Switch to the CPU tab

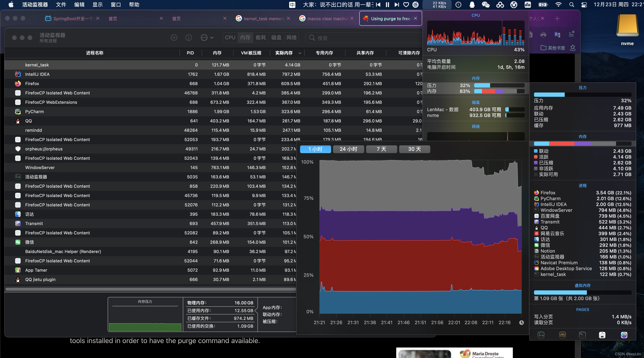click(x=230, y=38)
